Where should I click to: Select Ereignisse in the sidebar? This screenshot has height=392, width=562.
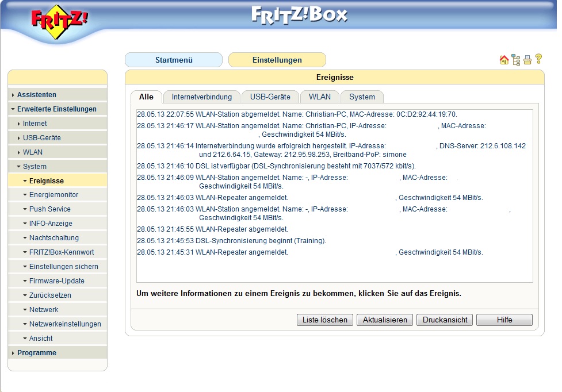tap(58, 181)
